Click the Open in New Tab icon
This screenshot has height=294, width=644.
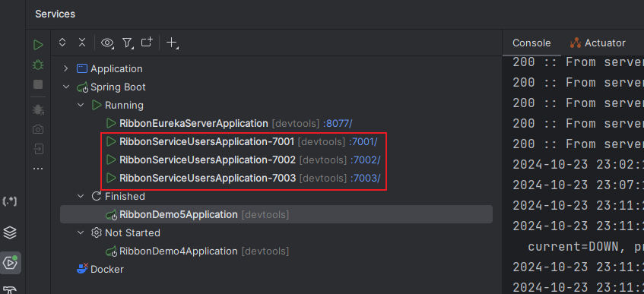(147, 42)
